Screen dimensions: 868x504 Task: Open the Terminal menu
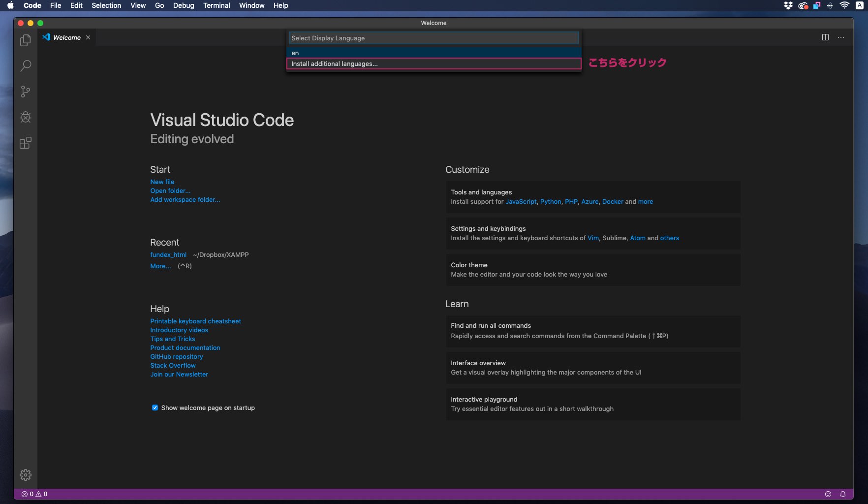(x=217, y=5)
